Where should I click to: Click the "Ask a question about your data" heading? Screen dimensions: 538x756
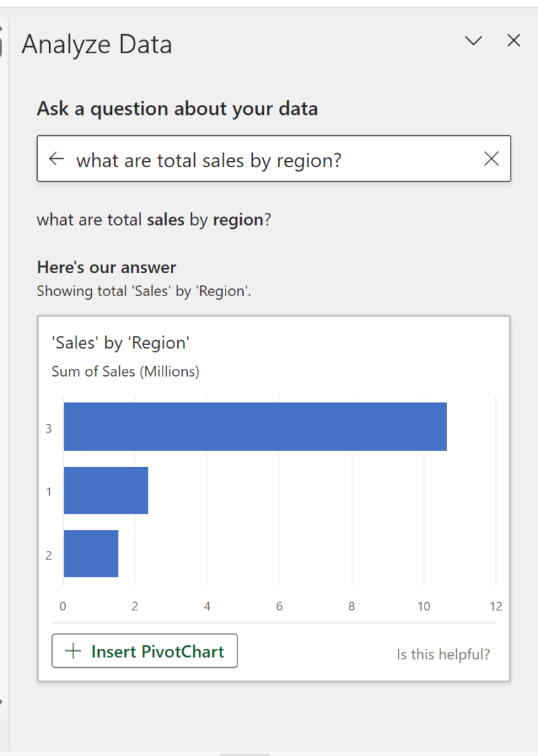[177, 109]
